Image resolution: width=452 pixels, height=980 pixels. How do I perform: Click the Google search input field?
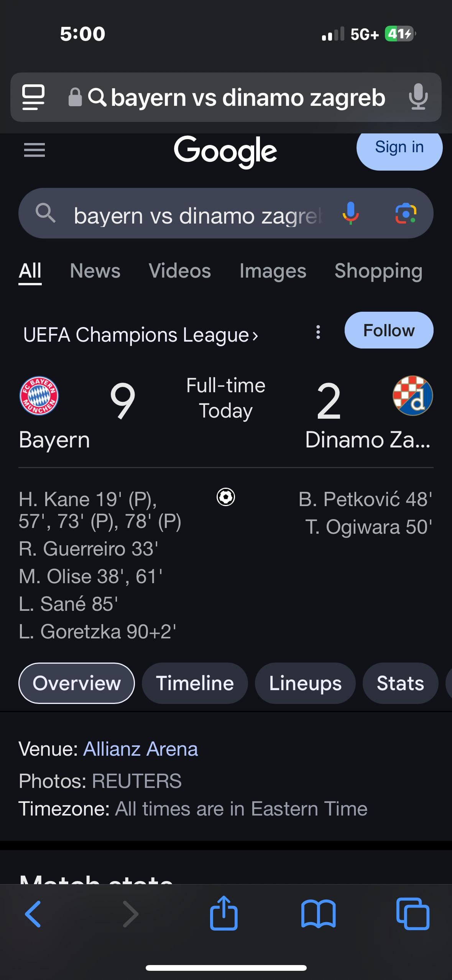point(197,215)
